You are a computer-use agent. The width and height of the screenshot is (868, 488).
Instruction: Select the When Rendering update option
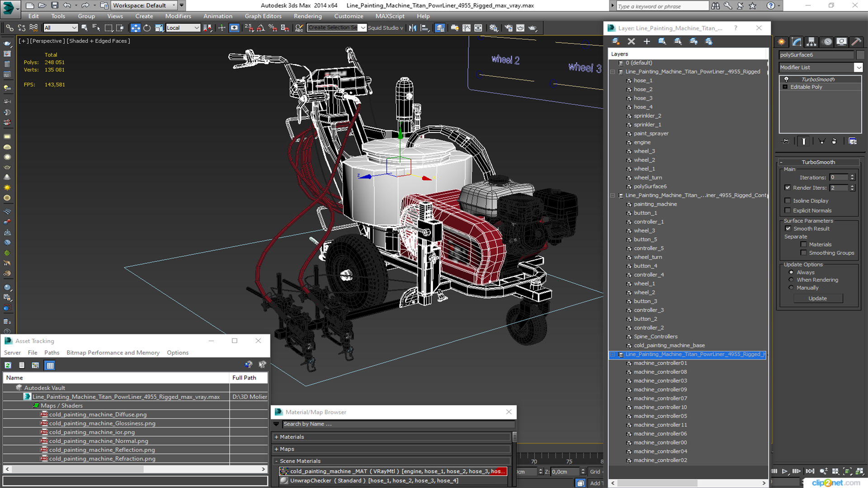pyautogui.click(x=791, y=280)
